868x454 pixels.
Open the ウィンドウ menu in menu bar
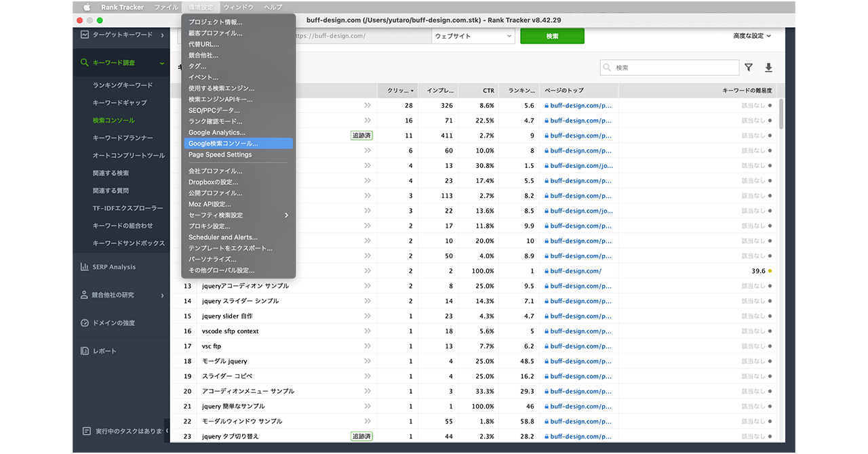[238, 7]
